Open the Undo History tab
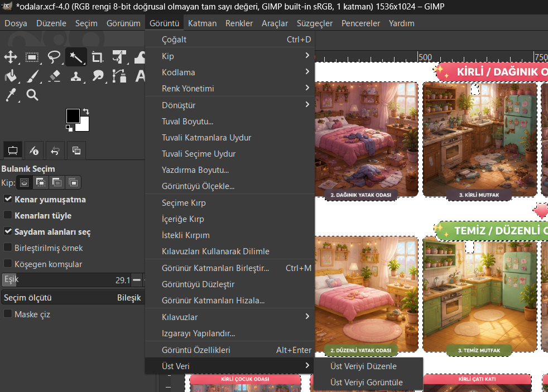The image size is (548, 392). [55, 151]
